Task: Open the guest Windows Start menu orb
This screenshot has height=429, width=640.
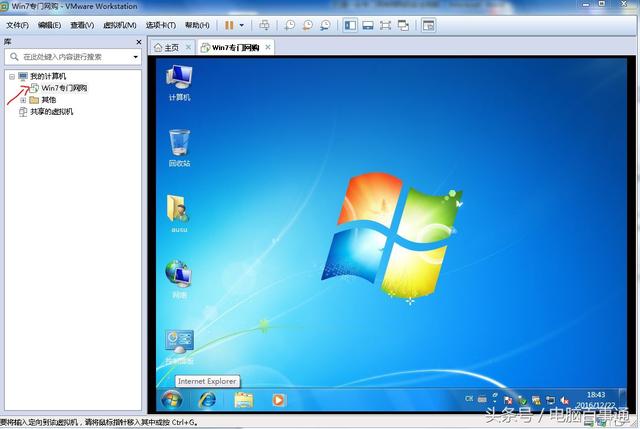Action: click(172, 400)
